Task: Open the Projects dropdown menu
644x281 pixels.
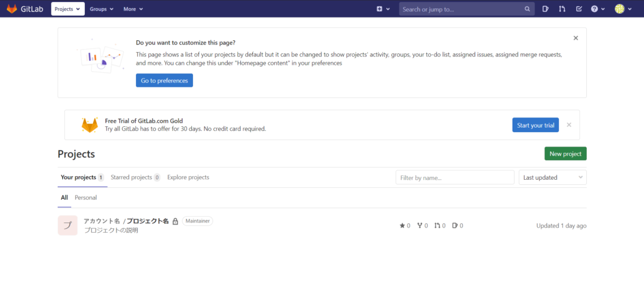Action: [68, 9]
